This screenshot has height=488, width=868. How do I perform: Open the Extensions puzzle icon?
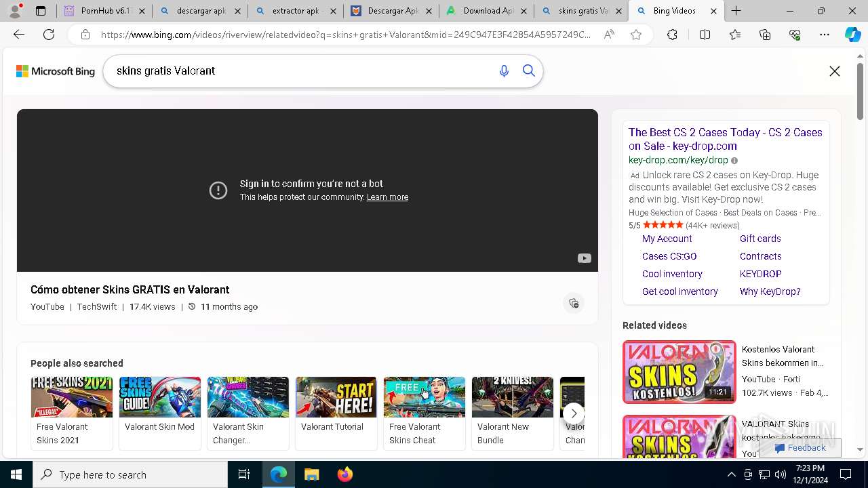point(672,35)
